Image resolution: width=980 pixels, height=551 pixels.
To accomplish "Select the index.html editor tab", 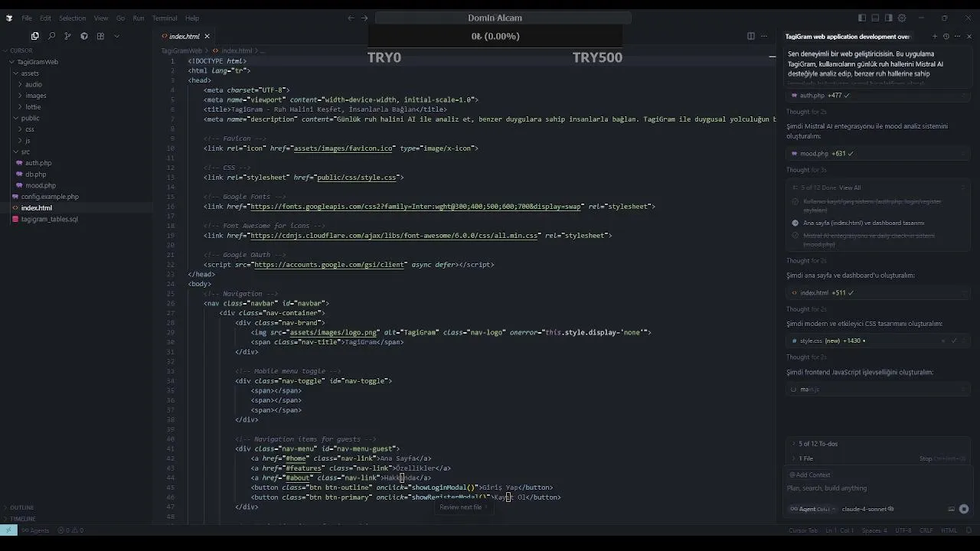I will point(184,36).
